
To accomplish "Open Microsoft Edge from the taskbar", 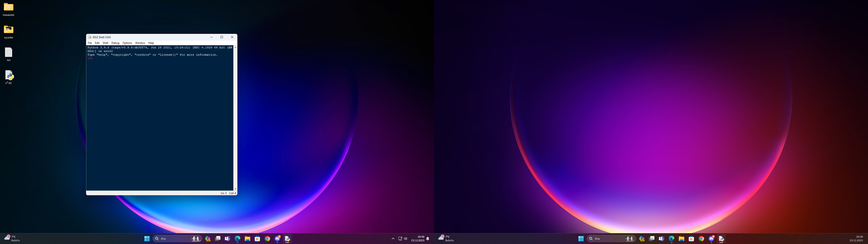I will 238,238.
